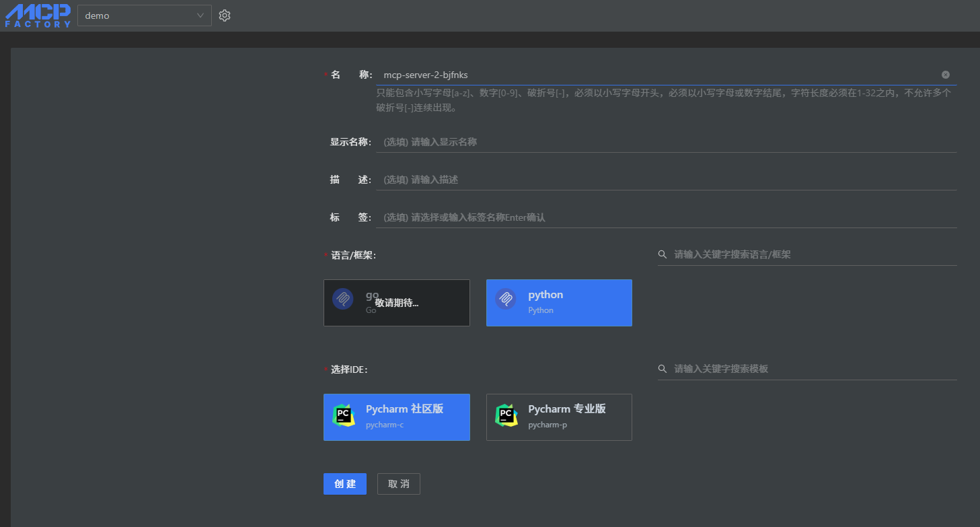The width and height of the screenshot is (980, 527).
Task: Clear the name field with X icon
Action: pos(945,75)
